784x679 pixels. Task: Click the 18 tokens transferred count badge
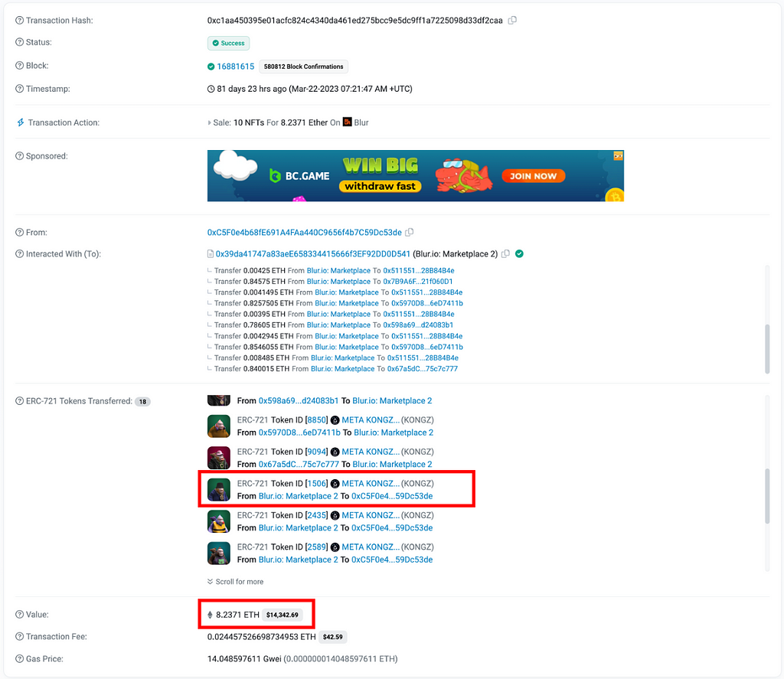[x=142, y=401]
